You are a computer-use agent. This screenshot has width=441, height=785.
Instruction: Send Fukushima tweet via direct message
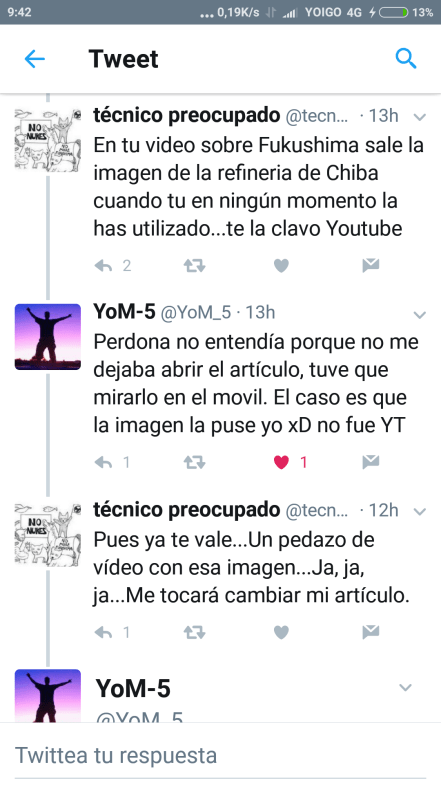(370, 265)
